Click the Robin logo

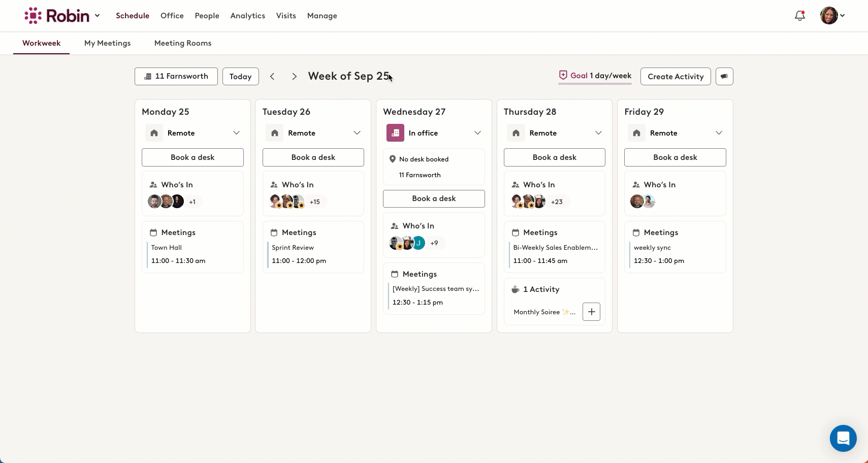click(x=57, y=16)
